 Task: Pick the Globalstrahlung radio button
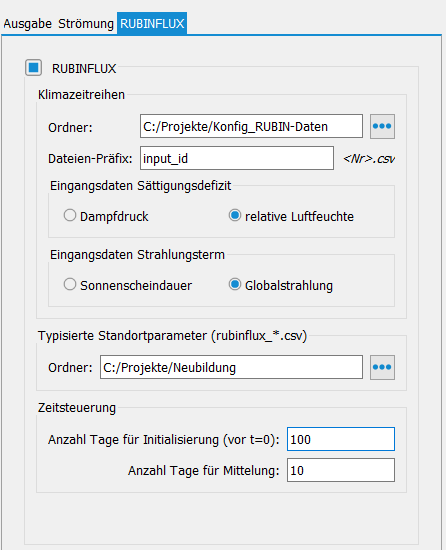coord(234,284)
